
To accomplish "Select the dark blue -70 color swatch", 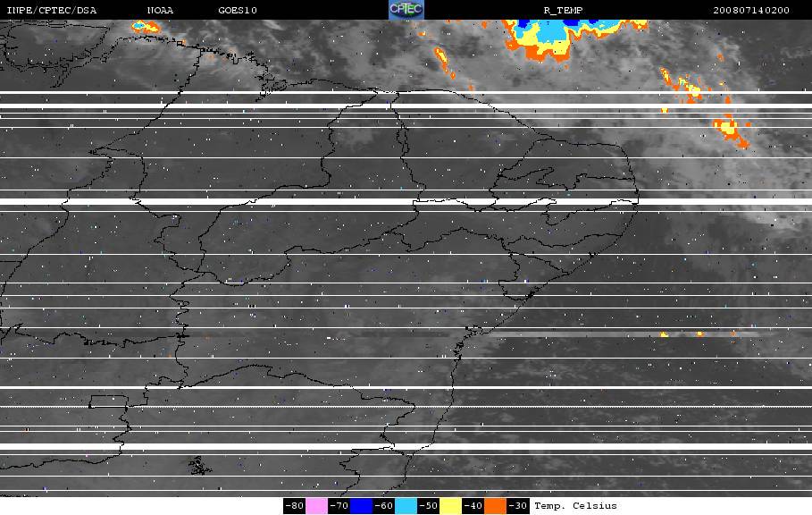I will (x=362, y=506).
